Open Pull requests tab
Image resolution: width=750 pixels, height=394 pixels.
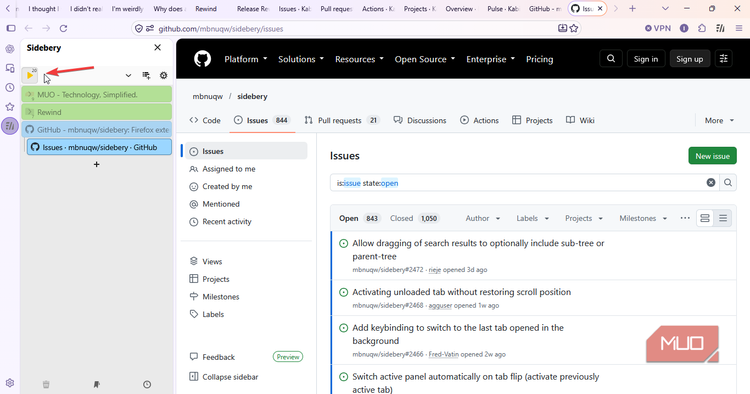342,120
